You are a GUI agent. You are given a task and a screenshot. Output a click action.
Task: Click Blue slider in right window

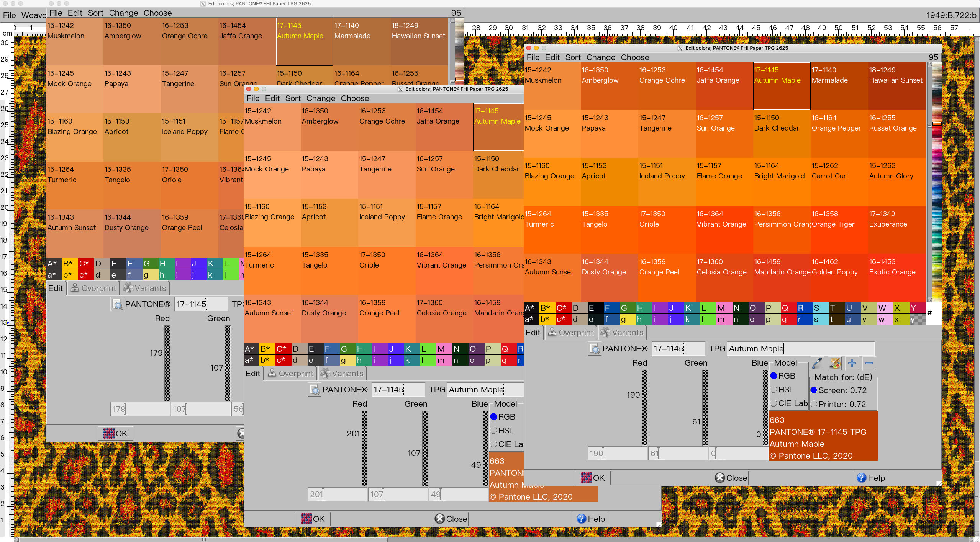click(765, 407)
